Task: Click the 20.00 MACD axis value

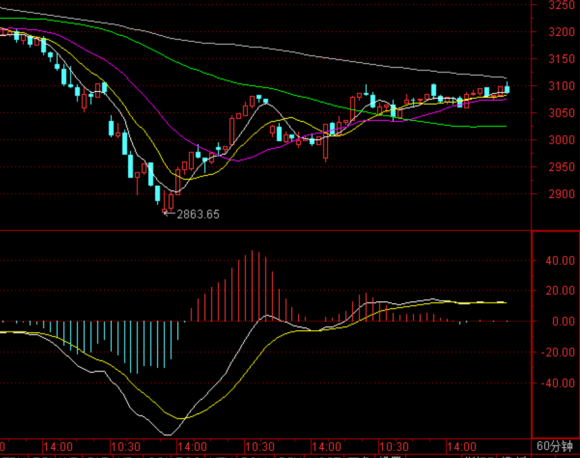Action: [x=560, y=291]
